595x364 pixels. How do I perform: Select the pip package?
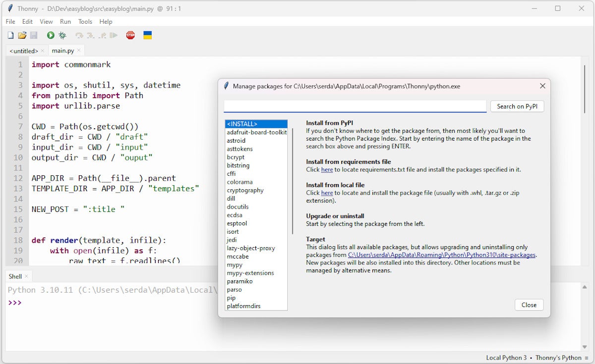point(256,298)
